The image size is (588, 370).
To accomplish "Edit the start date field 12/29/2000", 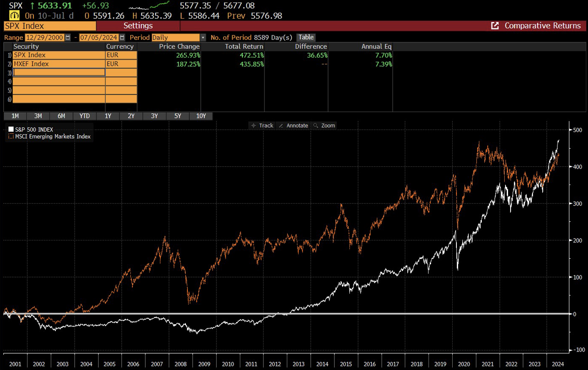I will (45, 37).
